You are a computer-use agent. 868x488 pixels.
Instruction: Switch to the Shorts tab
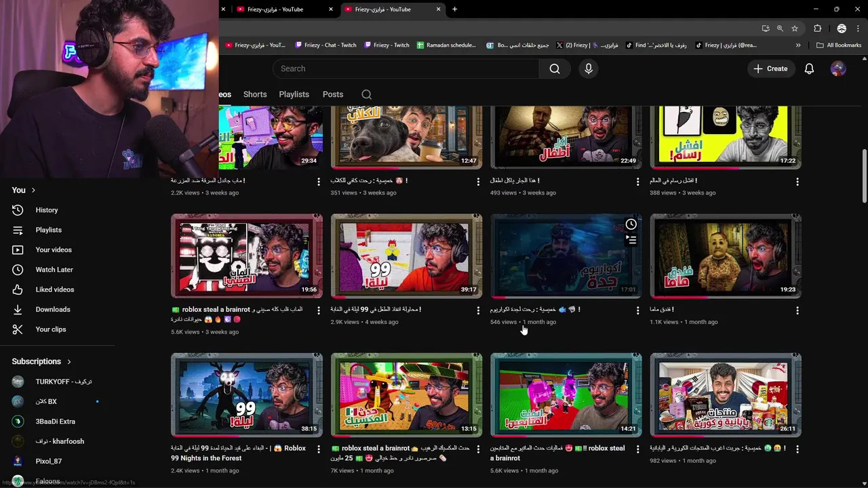(255, 94)
